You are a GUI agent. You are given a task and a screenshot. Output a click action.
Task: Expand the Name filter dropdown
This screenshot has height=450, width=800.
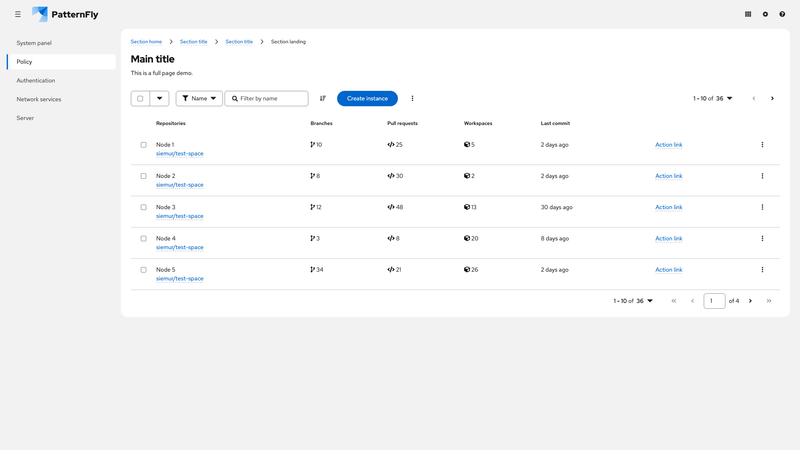pyautogui.click(x=199, y=99)
